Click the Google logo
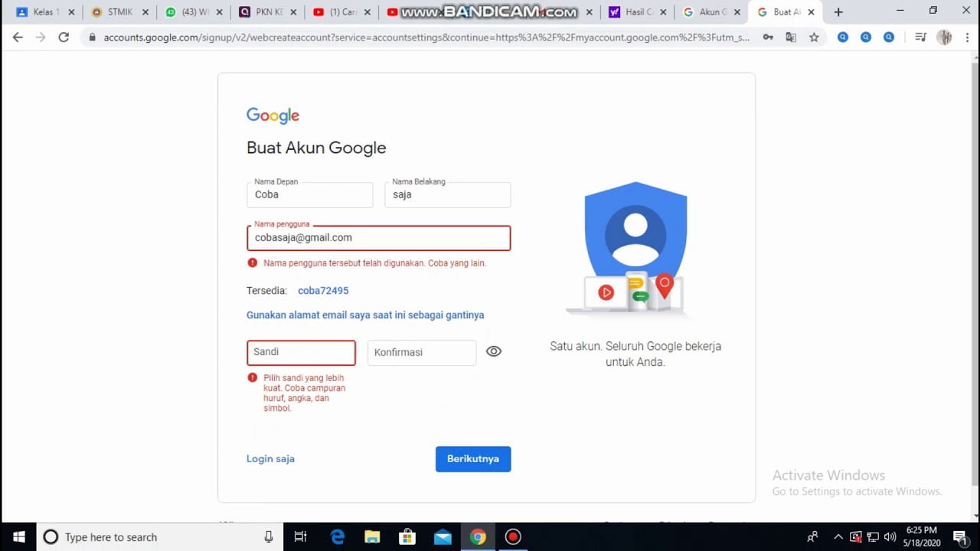980x551 pixels. pyautogui.click(x=273, y=116)
